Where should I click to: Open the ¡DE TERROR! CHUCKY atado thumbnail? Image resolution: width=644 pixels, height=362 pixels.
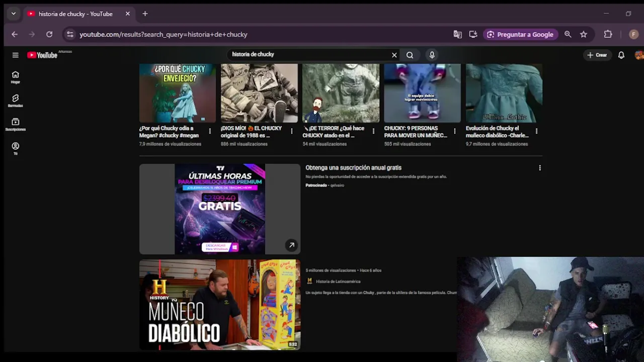coord(341,93)
